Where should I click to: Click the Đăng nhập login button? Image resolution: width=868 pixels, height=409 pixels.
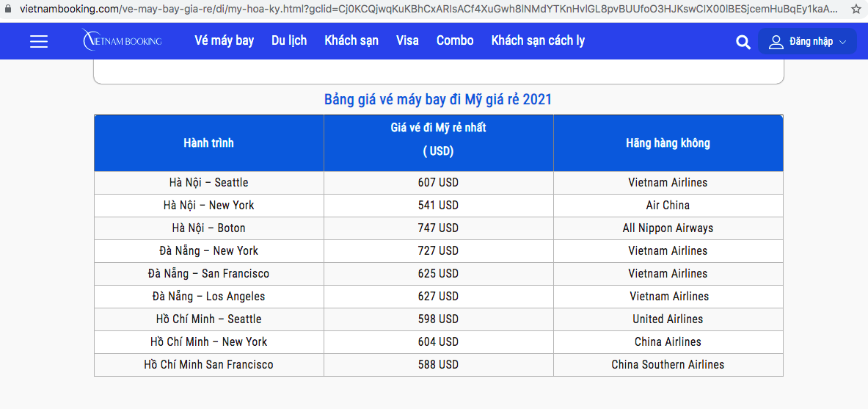pos(811,42)
